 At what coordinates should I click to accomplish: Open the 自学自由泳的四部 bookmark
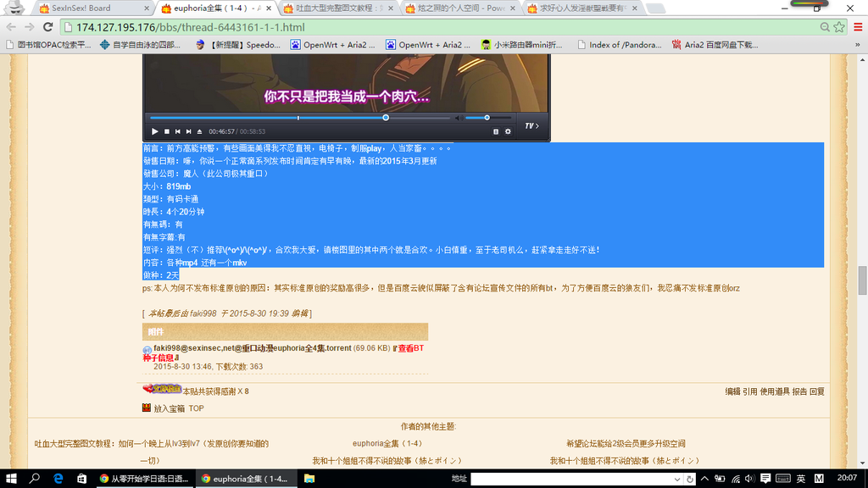pyautogui.click(x=140, y=45)
